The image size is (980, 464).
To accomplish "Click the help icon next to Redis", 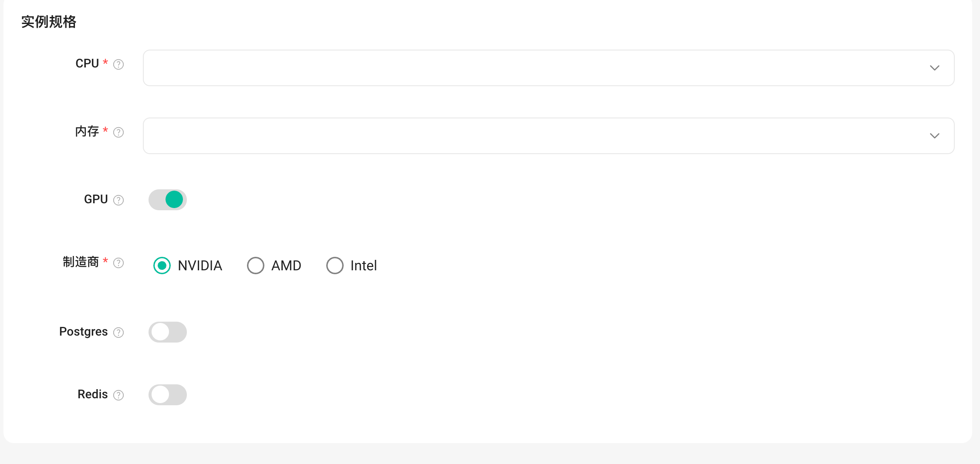I will [118, 395].
